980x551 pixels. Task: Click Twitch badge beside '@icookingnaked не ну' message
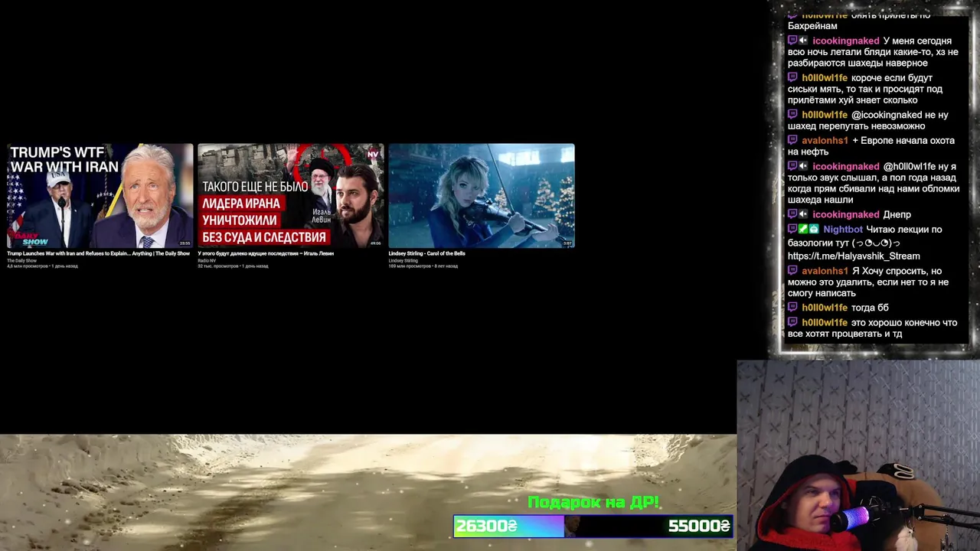[x=792, y=115]
